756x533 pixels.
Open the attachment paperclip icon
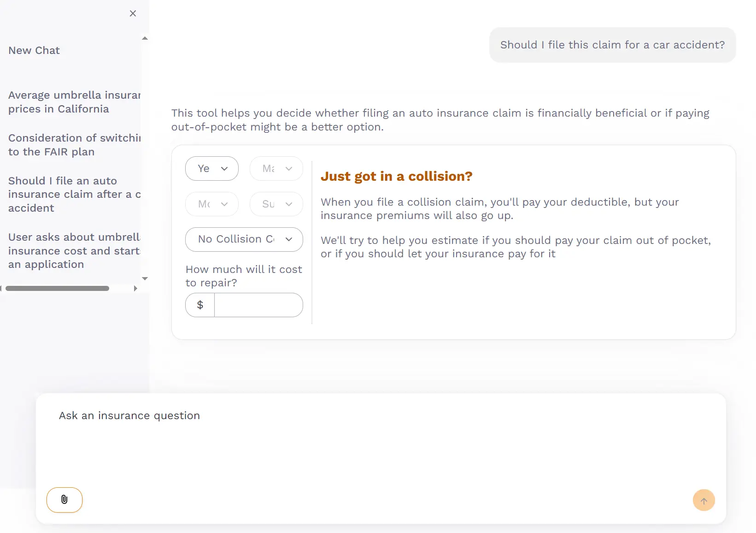click(x=64, y=500)
